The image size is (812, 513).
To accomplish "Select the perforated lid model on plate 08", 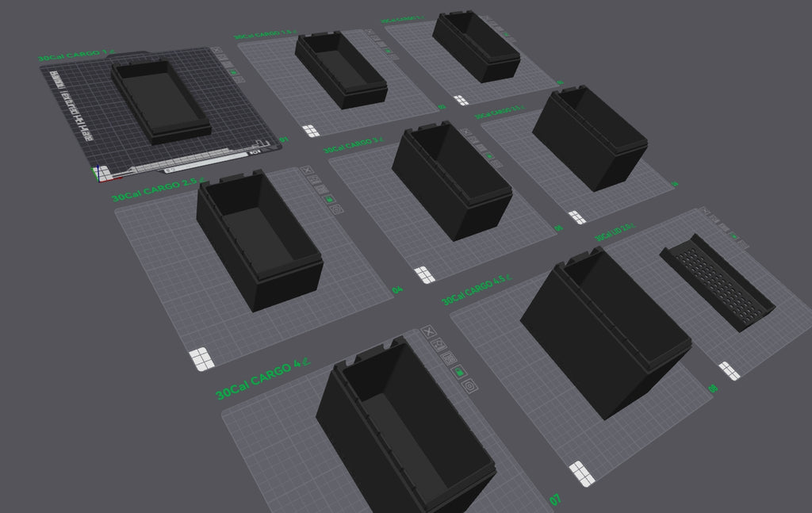I will [718, 281].
